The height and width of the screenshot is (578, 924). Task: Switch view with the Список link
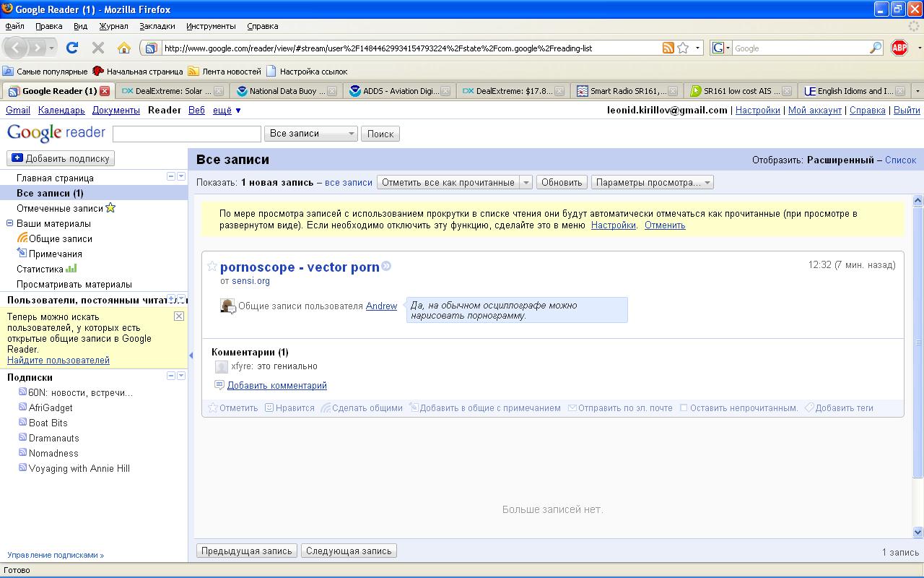[900, 160]
